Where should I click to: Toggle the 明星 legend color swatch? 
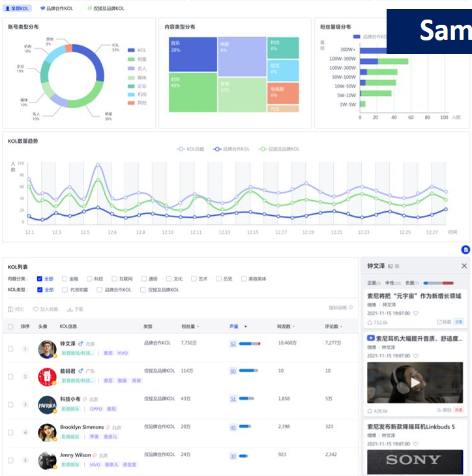coord(132,59)
